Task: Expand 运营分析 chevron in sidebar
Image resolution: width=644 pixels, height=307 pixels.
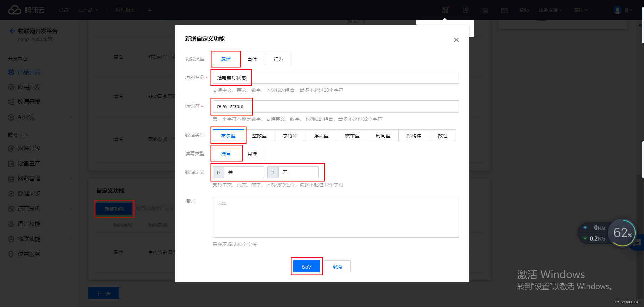Action: pyautogui.click(x=71, y=209)
